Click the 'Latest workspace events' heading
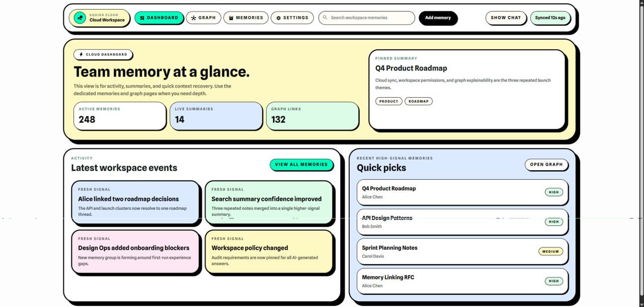This screenshot has width=644, height=307. coord(124,167)
